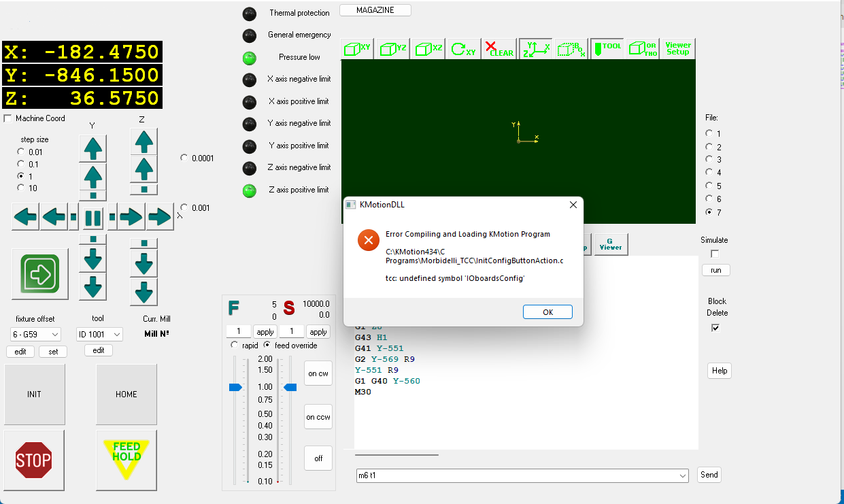Click the feed rate override slider handle
This screenshot has height=504, width=844.
click(x=235, y=387)
